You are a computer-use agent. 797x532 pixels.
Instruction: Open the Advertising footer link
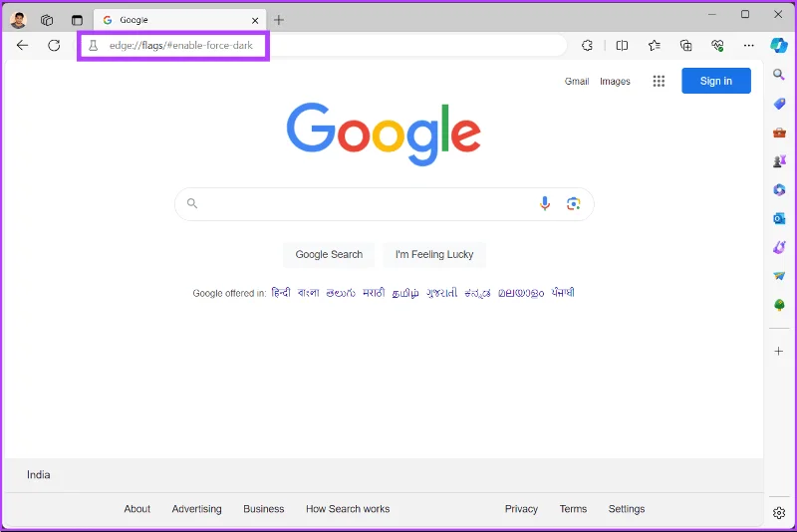196,509
